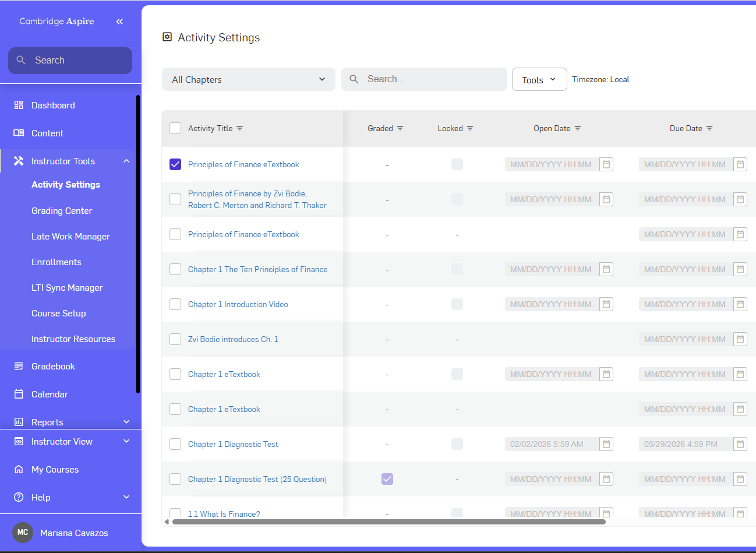Open the Gradebook icon in sidebar

coord(19,366)
